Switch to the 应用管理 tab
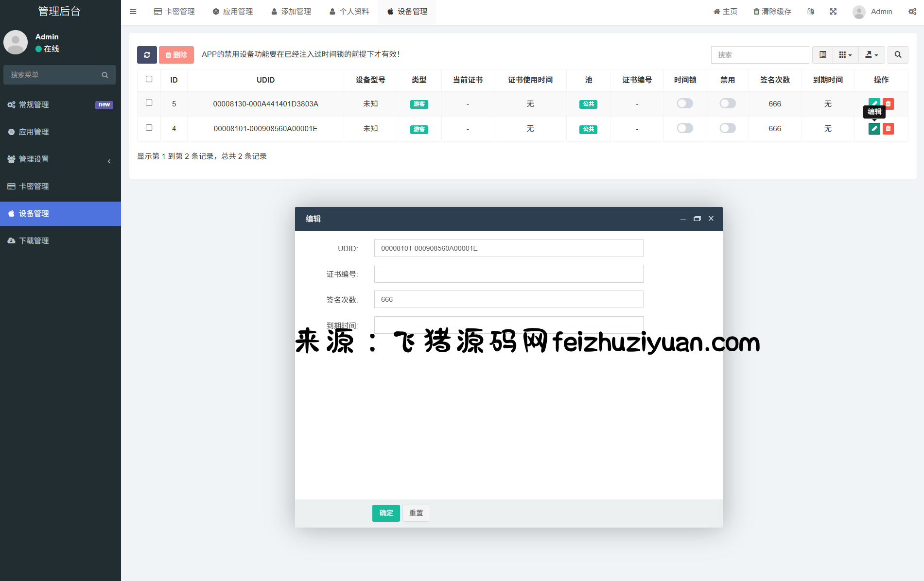 pos(233,12)
